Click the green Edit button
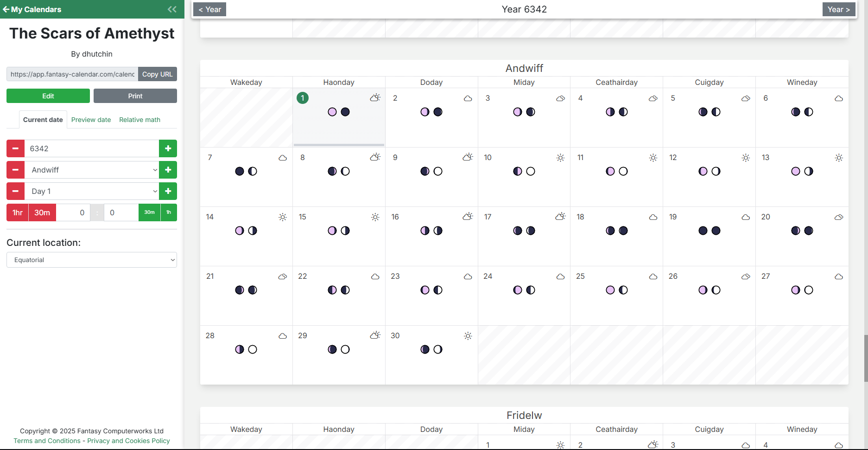Viewport: 868px width, 450px height. (x=48, y=96)
